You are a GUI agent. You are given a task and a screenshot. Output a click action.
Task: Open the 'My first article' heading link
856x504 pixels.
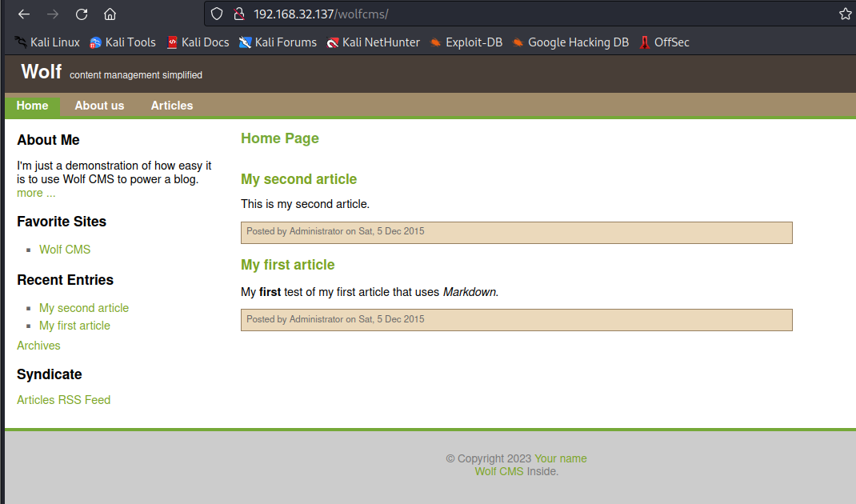(288, 265)
